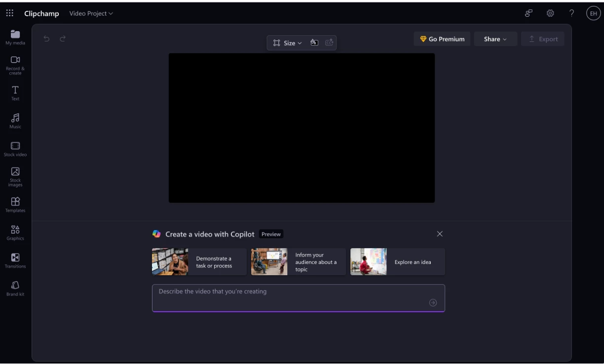Click the Explore an idea thumbnail image
The image size is (604, 364).
tap(369, 262)
